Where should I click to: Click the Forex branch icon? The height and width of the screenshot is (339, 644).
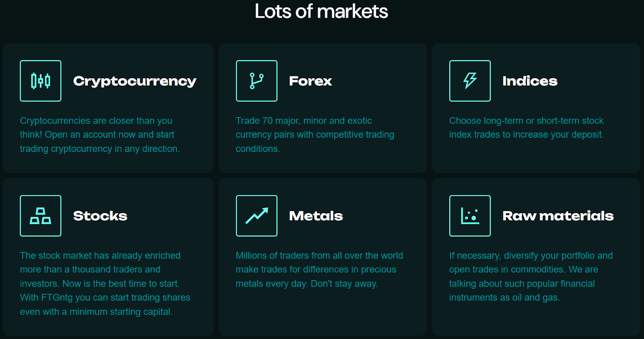pos(256,81)
